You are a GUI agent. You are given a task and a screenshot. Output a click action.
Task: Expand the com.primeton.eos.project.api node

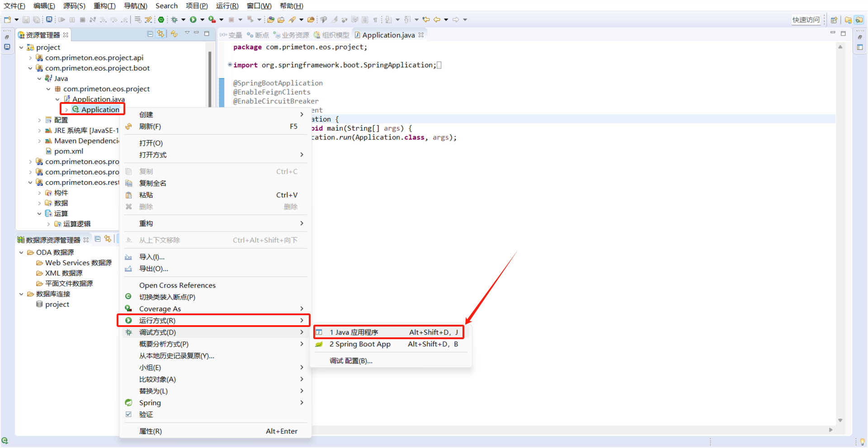[30, 58]
